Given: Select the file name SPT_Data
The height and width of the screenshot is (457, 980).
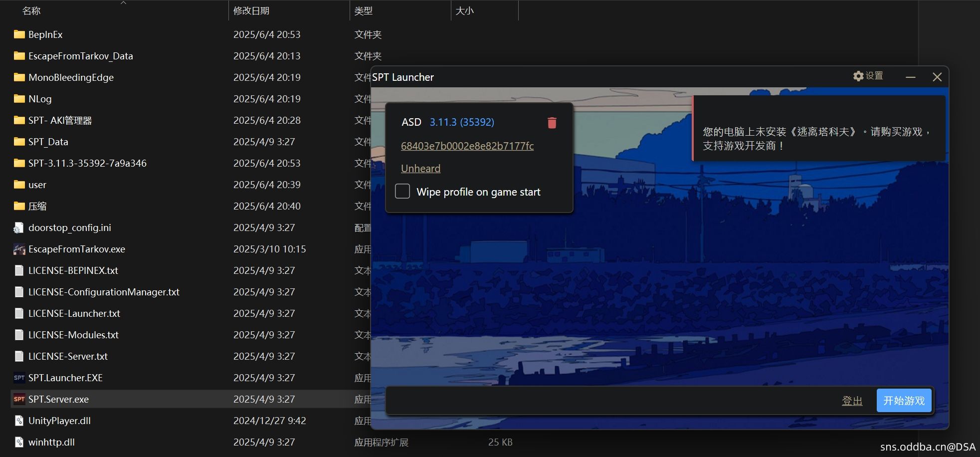Looking at the screenshot, I should (x=48, y=142).
